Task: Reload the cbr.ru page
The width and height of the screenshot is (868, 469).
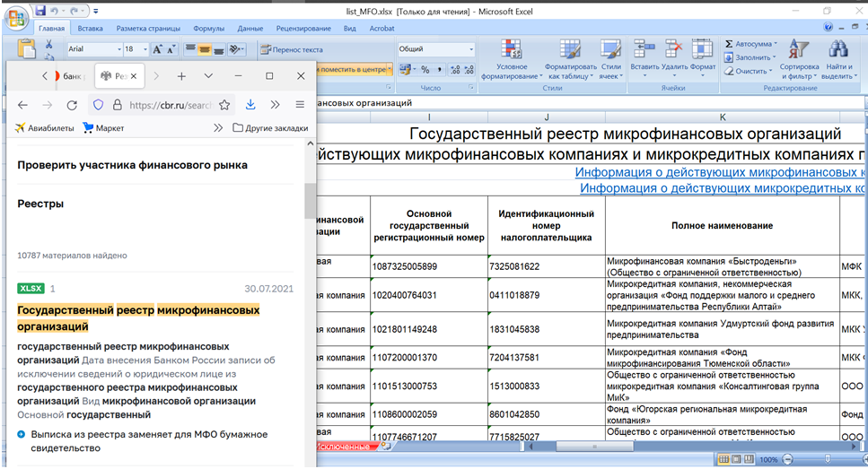Action: click(72, 105)
